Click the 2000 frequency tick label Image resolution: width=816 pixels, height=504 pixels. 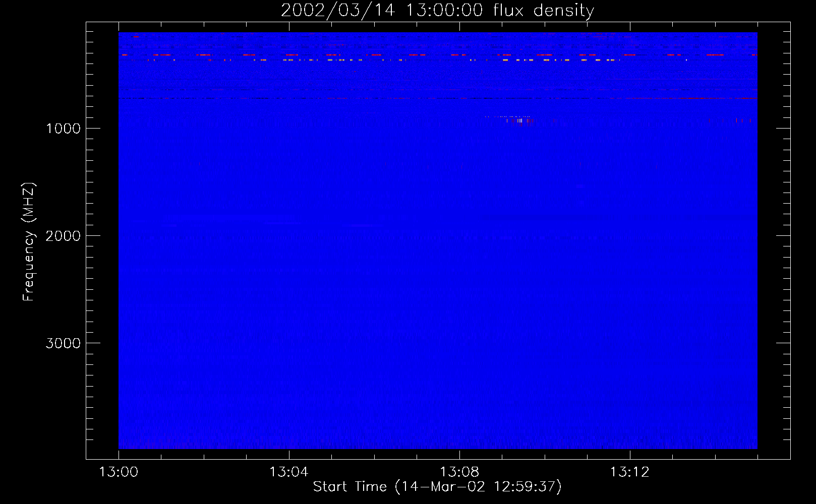(x=63, y=236)
